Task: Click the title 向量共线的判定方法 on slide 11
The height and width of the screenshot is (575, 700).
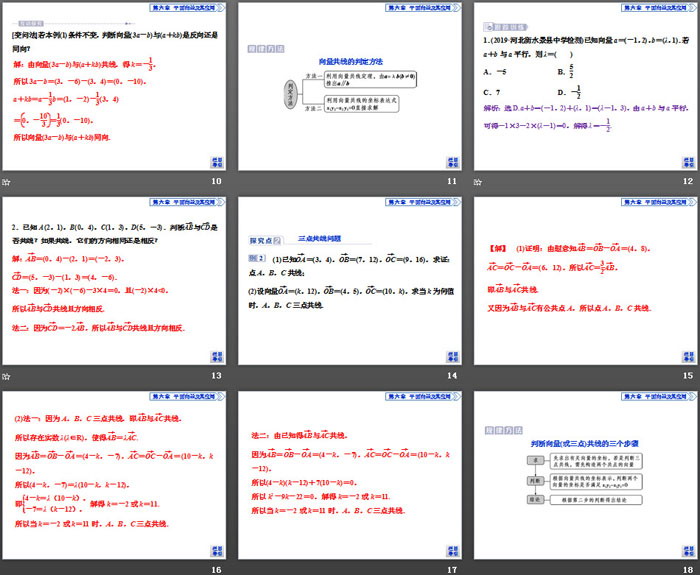Action: tap(350, 62)
